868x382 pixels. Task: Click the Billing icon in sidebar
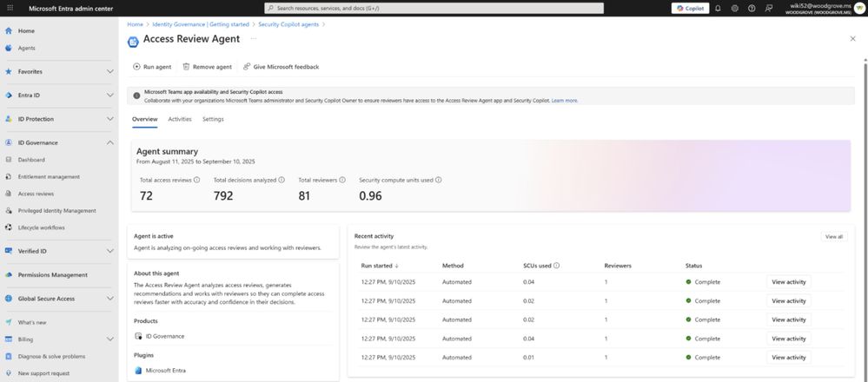(9, 339)
